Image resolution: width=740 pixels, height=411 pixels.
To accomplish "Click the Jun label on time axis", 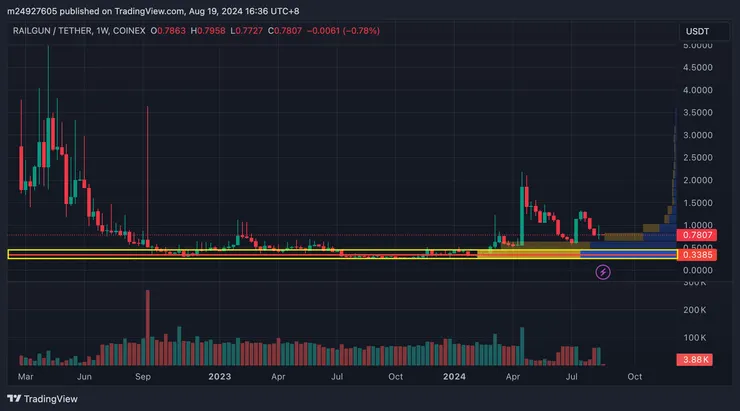I will pos(84,377).
